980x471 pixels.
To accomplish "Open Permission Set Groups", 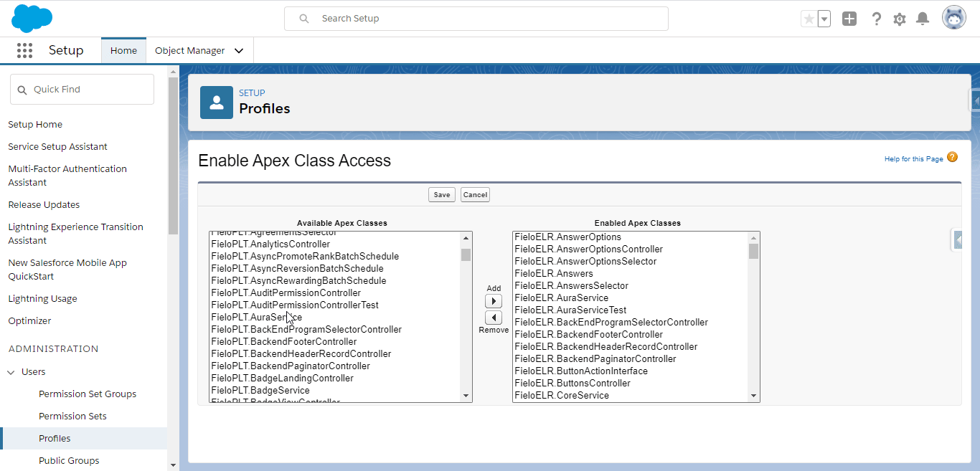I will [88, 394].
